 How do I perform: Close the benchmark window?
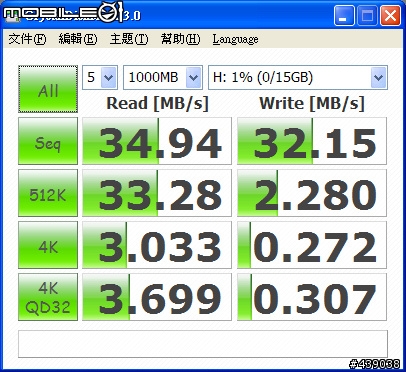tap(391, 15)
